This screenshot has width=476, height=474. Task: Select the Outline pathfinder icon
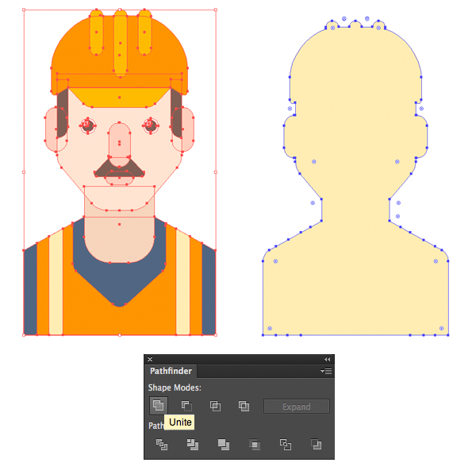tap(285, 445)
